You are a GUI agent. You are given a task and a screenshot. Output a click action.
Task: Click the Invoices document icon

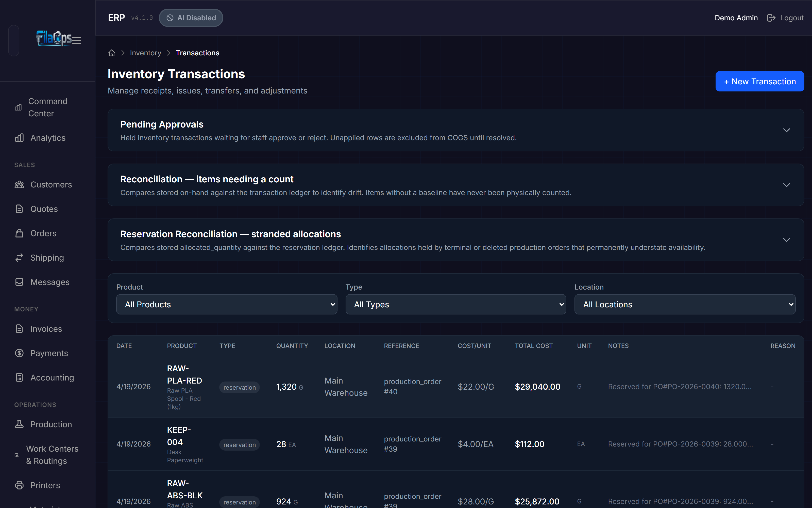[x=19, y=329]
